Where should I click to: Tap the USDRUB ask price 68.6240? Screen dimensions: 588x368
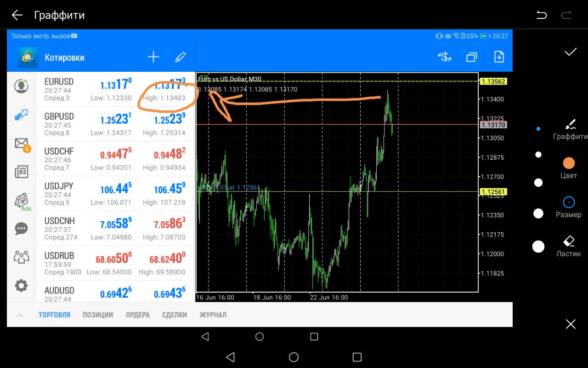(x=167, y=259)
